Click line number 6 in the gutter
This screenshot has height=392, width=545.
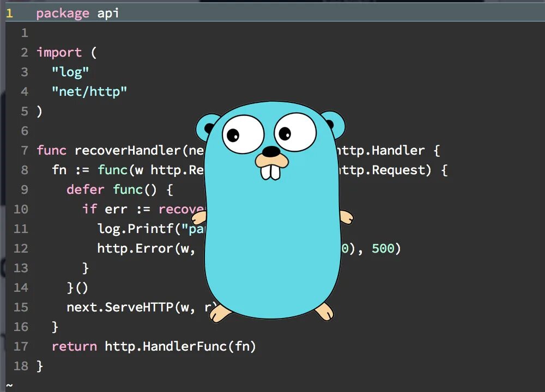pos(25,131)
